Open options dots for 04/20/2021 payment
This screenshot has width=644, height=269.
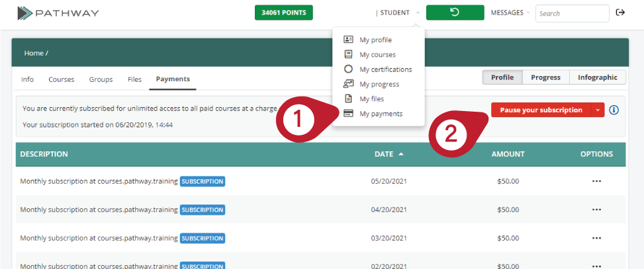pyautogui.click(x=596, y=210)
